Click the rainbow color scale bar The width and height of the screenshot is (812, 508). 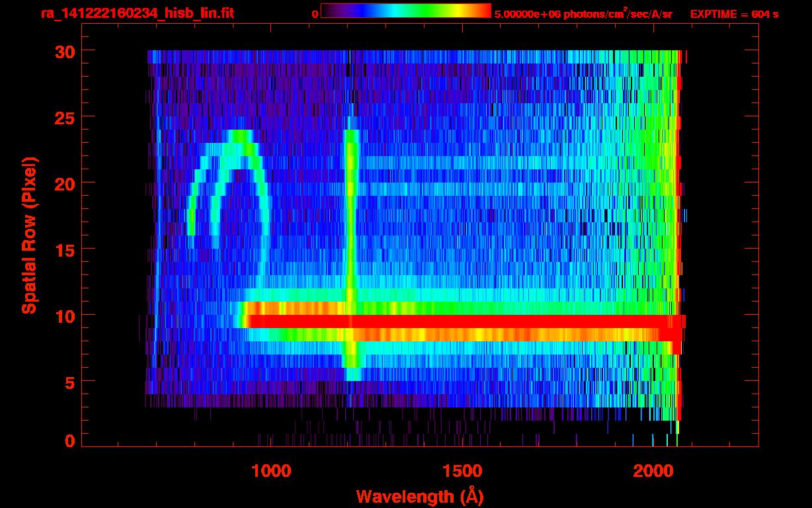[405, 11]
